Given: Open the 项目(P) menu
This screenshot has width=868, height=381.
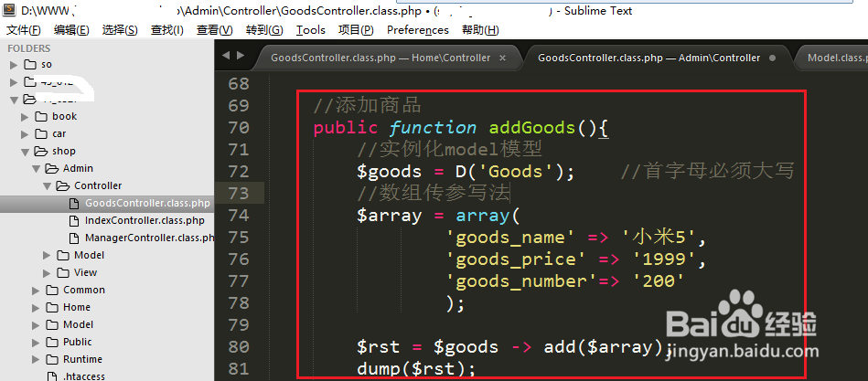Looking at the screenshot, I should click(x=356, y=30).
